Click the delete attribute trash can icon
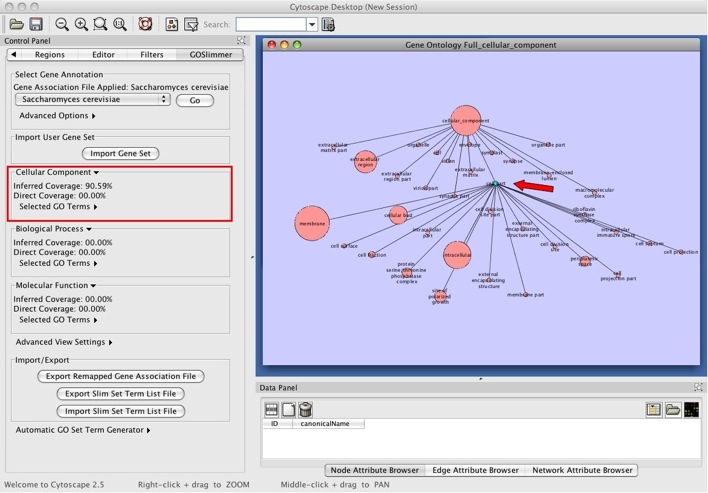Viewport: 708px width, 493px height. (x=306, y=409)
